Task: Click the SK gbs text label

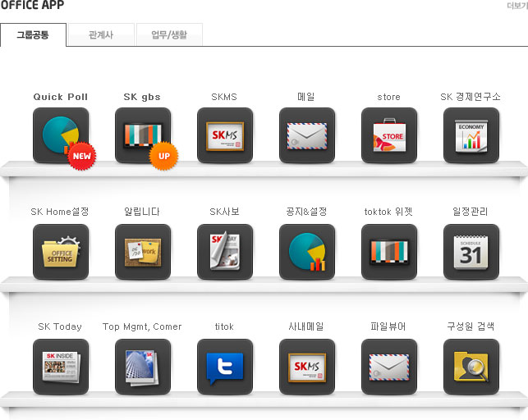Action: [x=142, y=97]
